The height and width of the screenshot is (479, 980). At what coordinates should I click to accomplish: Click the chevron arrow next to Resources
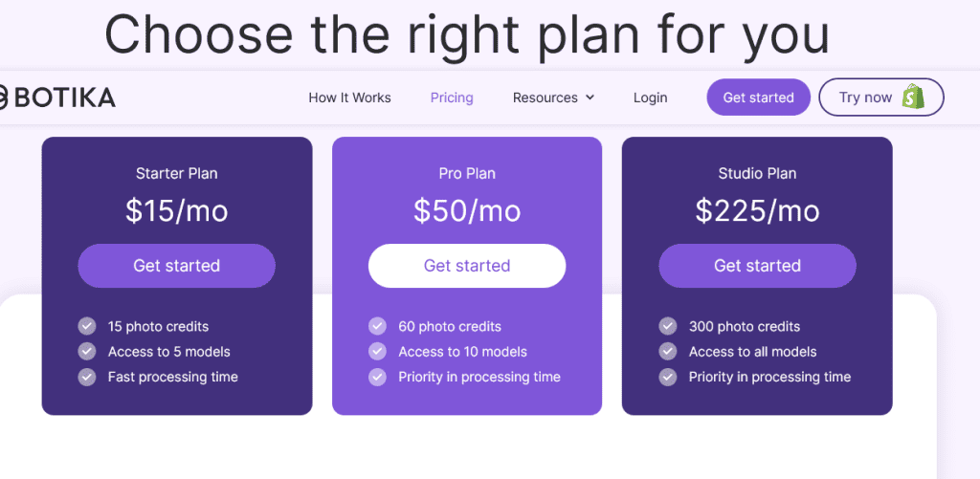point(590,98)
